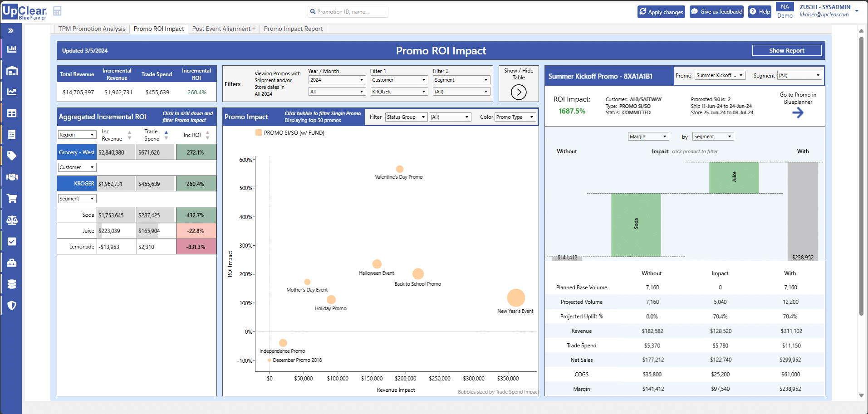Select the Back to School Promo bubble
The height and width of the screenshot is (414, 868).
[x=418, y=274]
